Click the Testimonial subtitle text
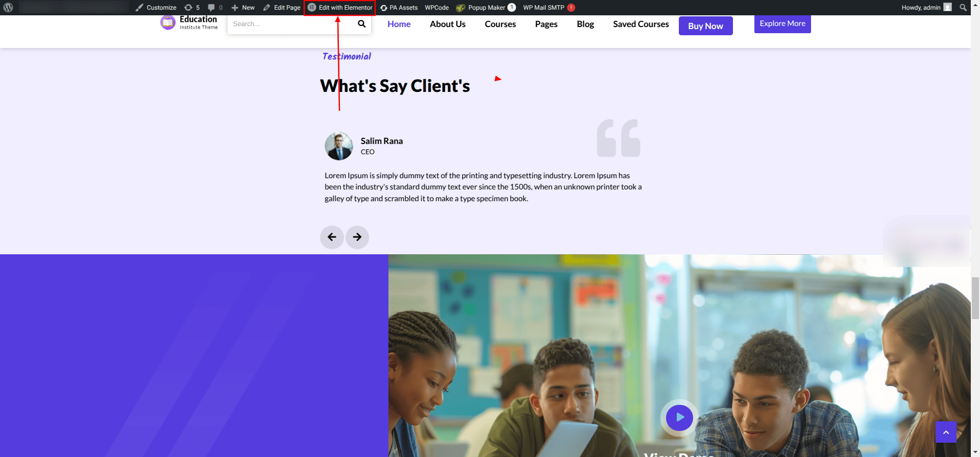 (x=347, y=56)
